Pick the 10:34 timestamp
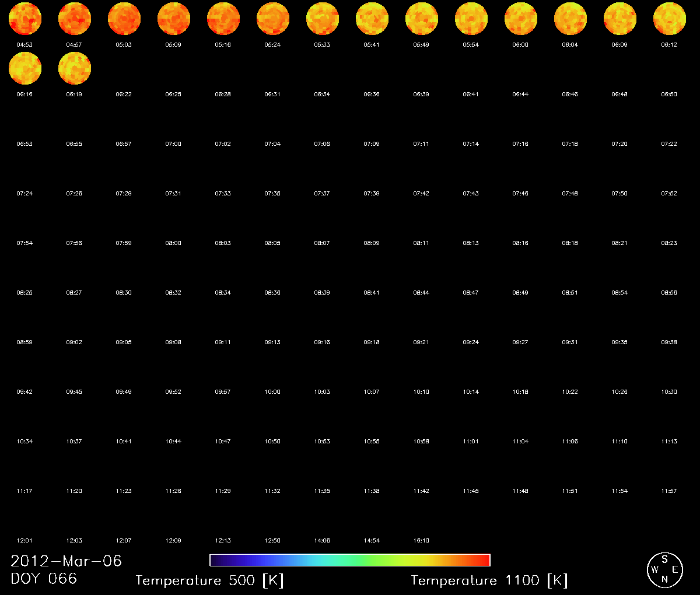 point(24,442)
